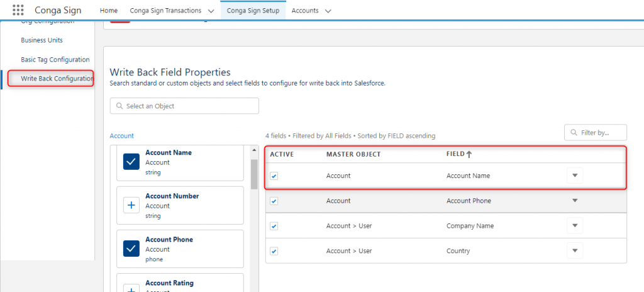Click the Account Name field cell
The image size is (644, 292).
click(x=468, y=176)
